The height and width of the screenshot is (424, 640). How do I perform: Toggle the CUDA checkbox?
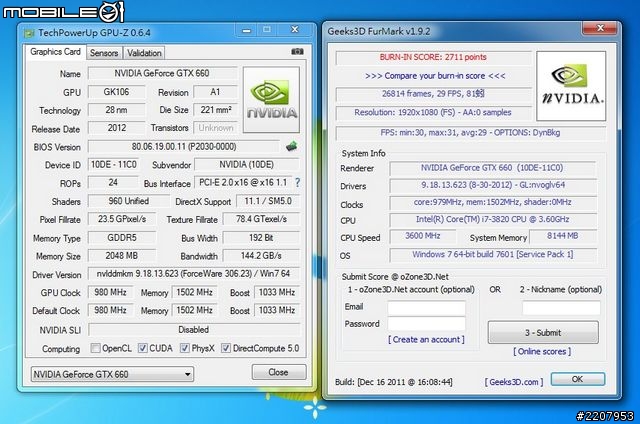142,348
